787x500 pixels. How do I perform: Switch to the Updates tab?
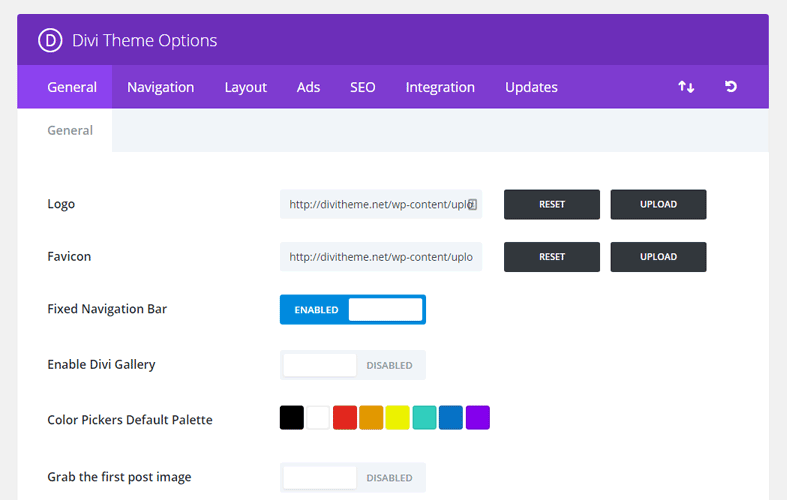coord(531,87)
